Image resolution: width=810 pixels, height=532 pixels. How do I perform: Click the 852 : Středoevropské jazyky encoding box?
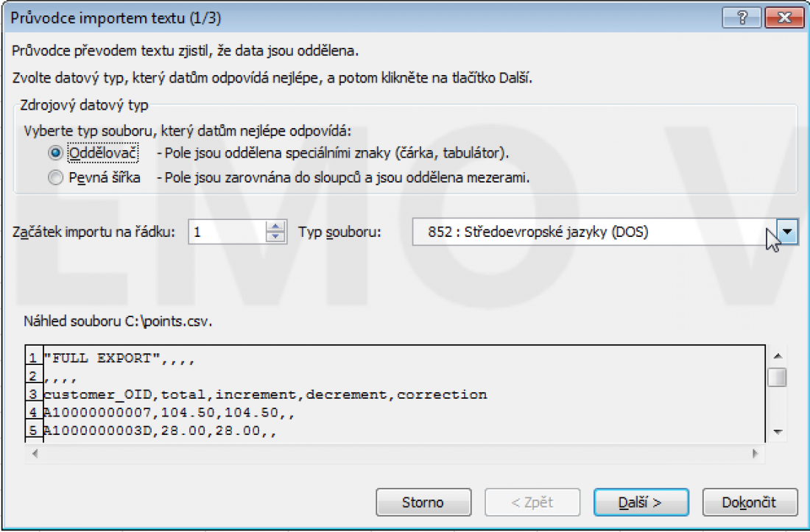(x=589, y=233)
